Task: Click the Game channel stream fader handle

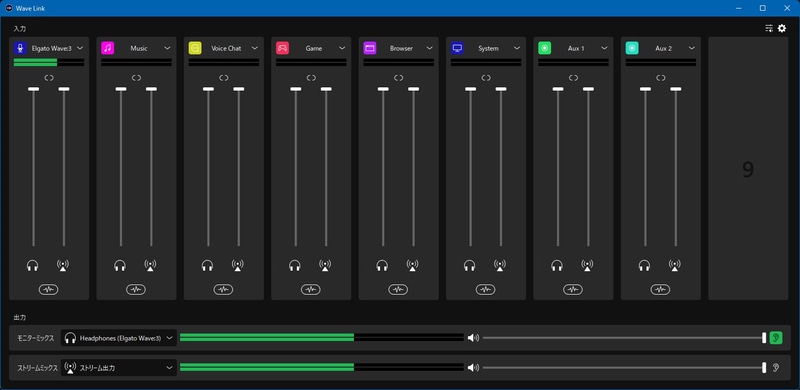Action: 326,89
